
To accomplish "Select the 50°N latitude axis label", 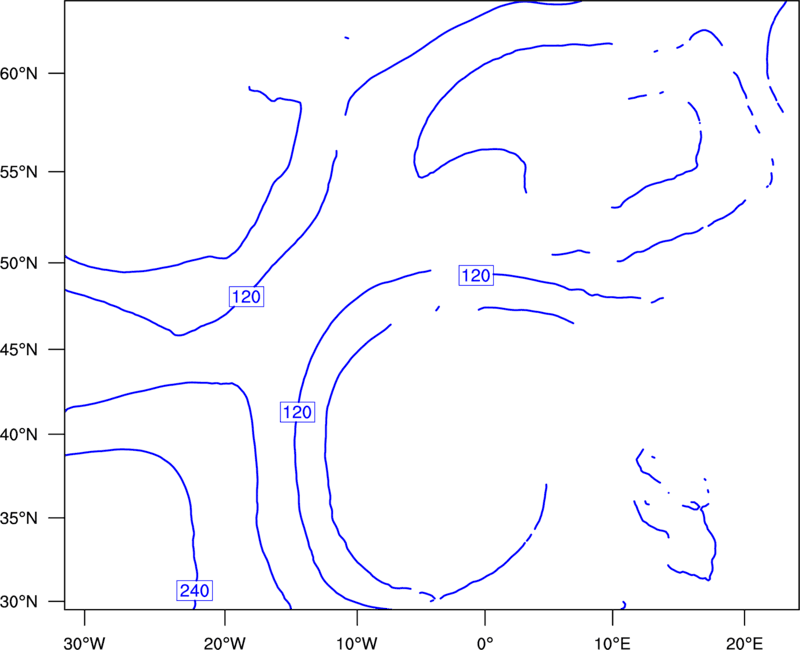I will pyautogui.click(x=19, y=263).
